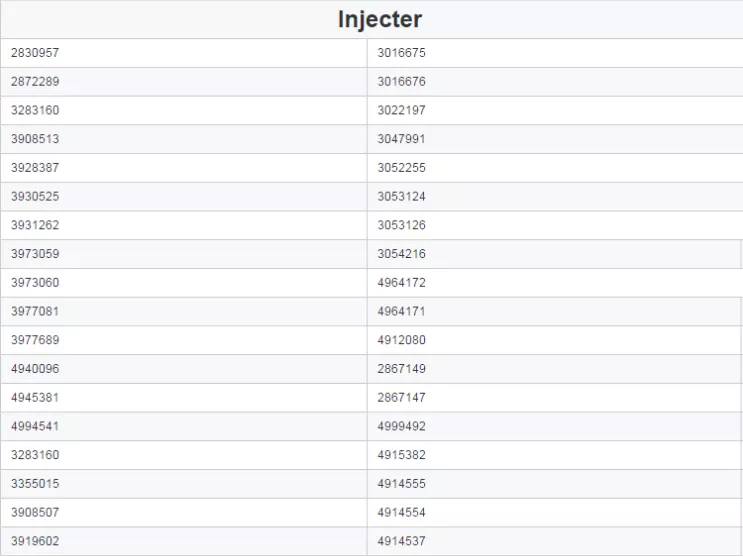Click the cell containing 3016676

tap(555, 82)
